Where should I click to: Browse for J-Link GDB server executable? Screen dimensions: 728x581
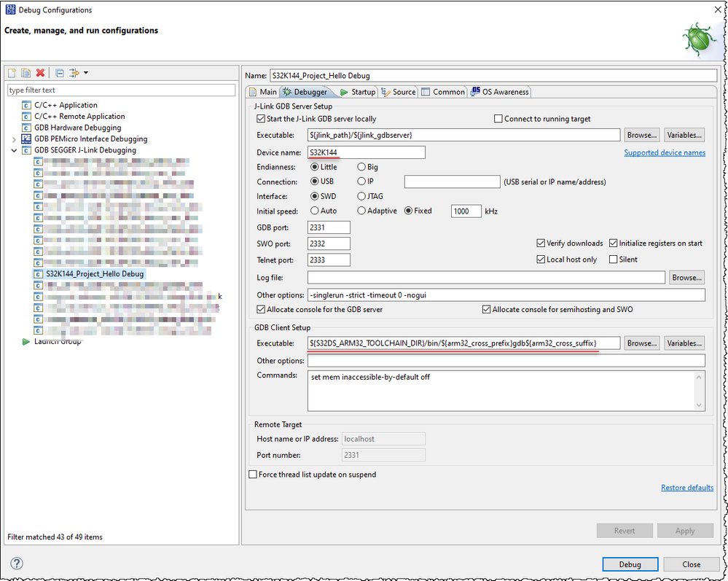click(641, 135)
